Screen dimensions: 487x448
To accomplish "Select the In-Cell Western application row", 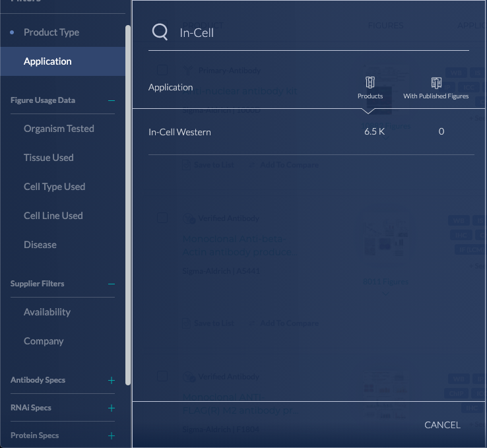I will [311, 132].
